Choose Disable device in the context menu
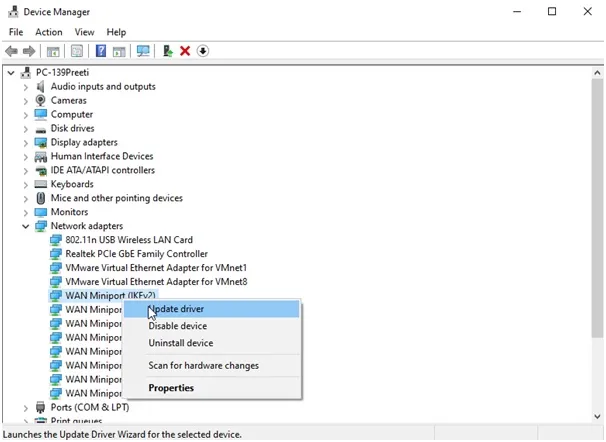 click(211, 326)
